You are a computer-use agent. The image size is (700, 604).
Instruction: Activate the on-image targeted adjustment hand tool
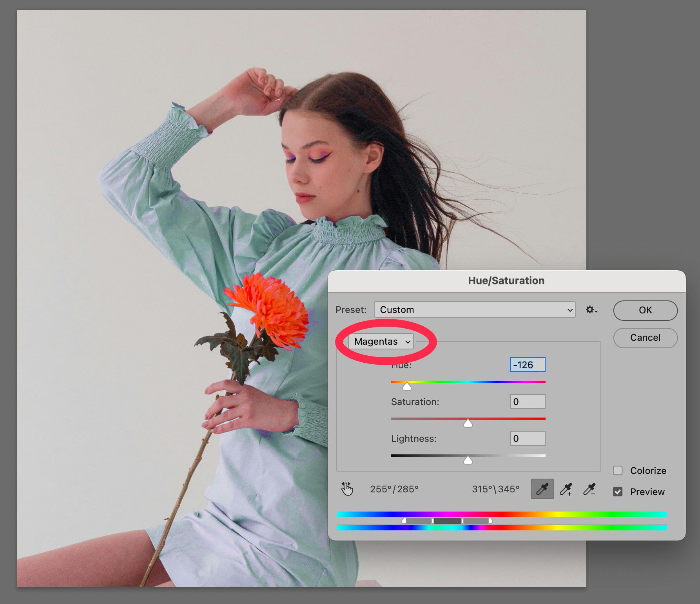coord(347,489)
